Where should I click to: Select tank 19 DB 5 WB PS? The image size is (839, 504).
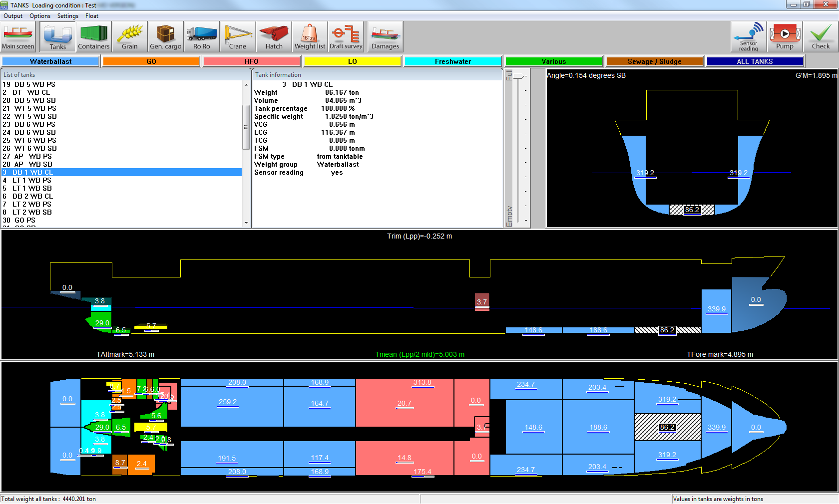click(x=122, y=84)
